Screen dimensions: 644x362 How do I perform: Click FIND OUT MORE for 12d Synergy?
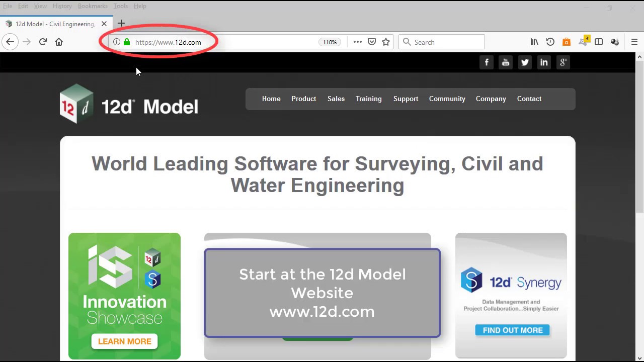(513, 330)
